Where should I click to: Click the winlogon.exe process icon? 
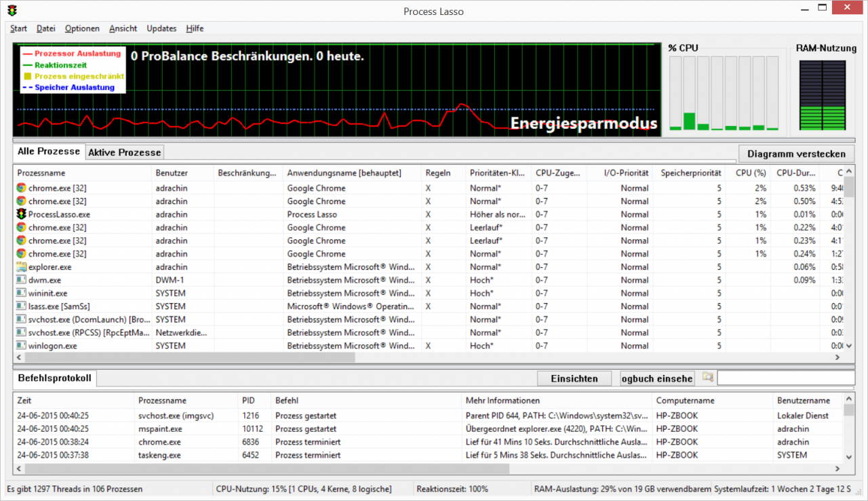[x=21, y=346]
